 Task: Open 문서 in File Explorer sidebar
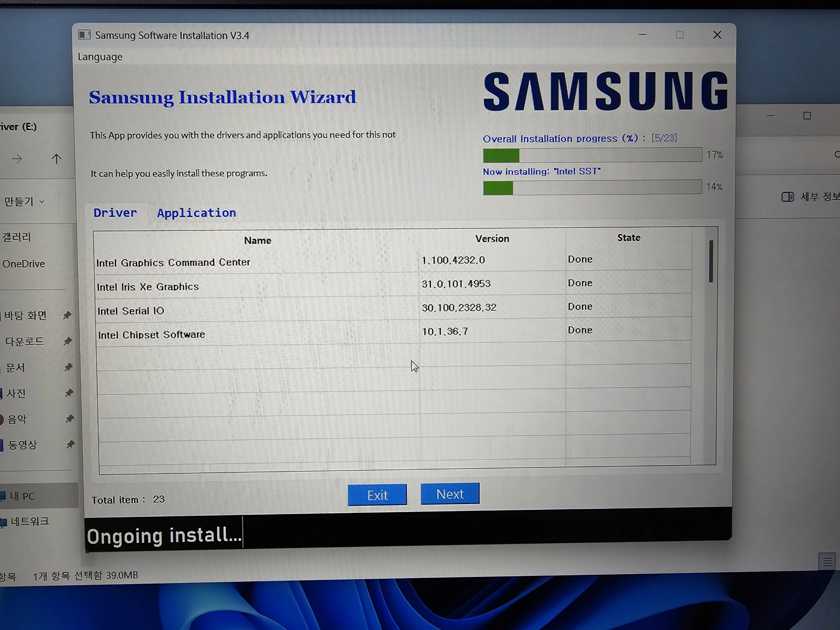pyautogui.click(x=15, y=367)
